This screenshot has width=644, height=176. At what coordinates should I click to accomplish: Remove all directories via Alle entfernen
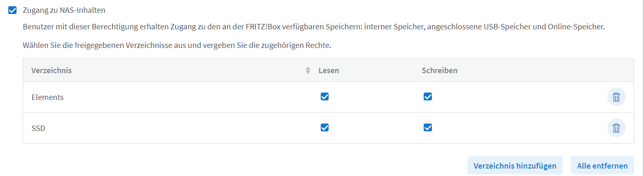pos(602,166)
